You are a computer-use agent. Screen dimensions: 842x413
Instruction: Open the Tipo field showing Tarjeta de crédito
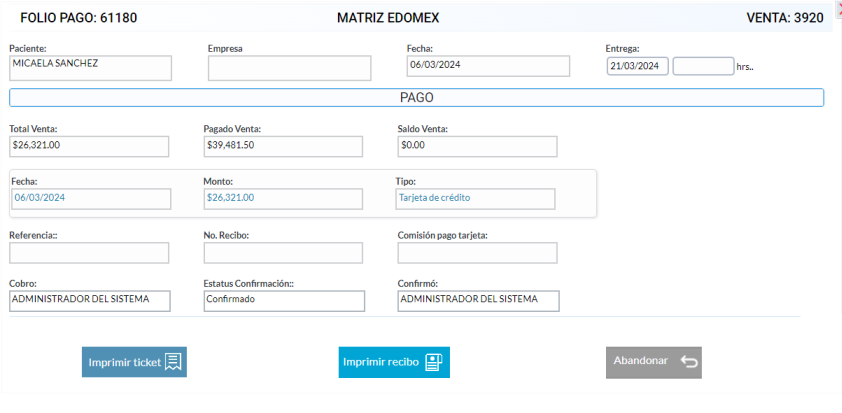(x=475, y=199)
